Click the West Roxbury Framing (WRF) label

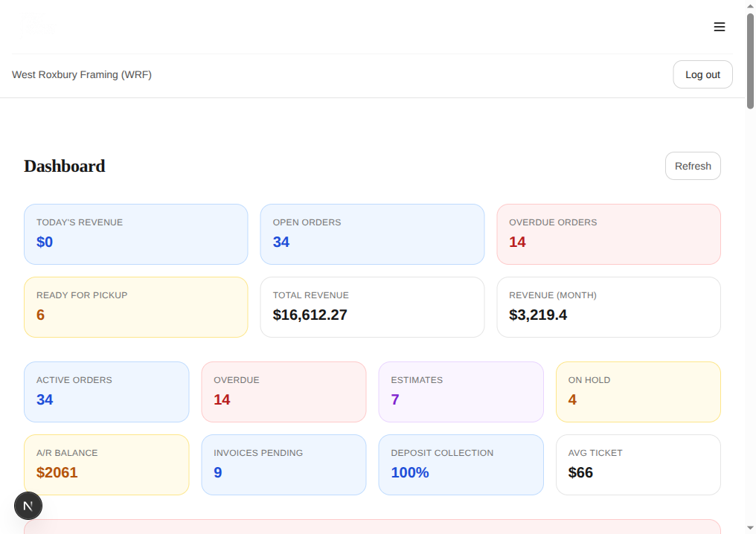point(82,74)
